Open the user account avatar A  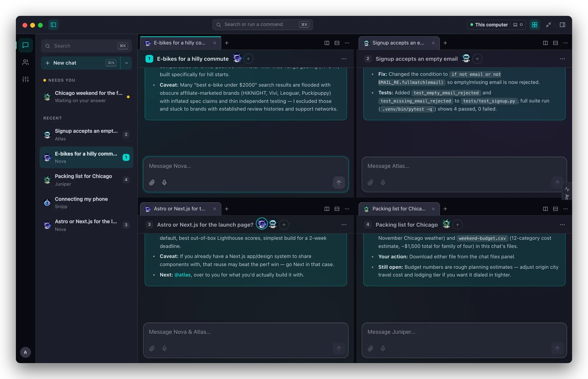click(25, 352)
